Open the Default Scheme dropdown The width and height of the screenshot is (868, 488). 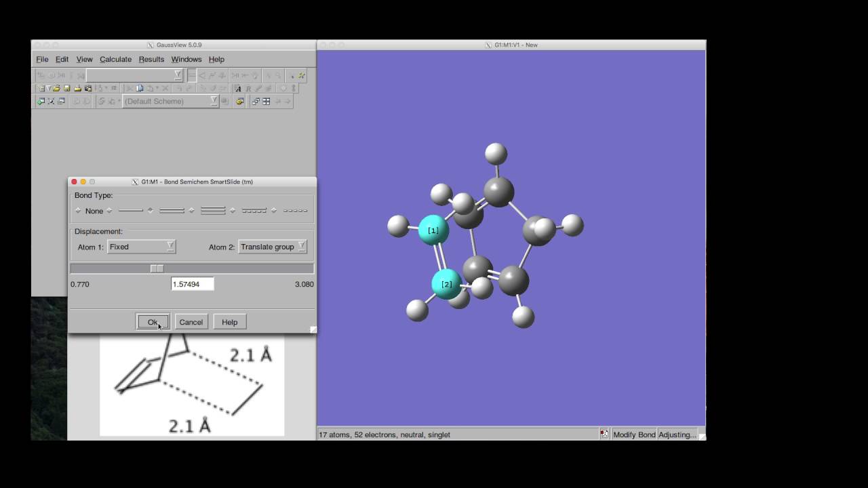171,101
